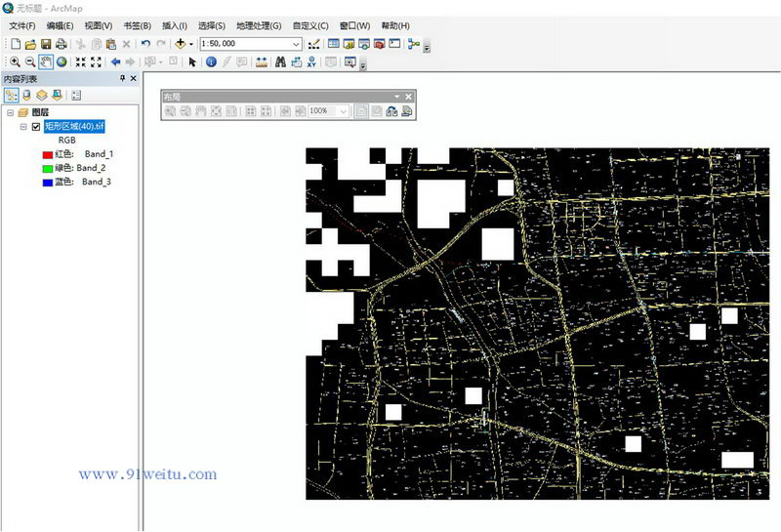Image resolution: width=781 pixels, height=532 pixels.
Task: Open the 1:50,000 map scale dropdown
Action: (x=297, y=44)
